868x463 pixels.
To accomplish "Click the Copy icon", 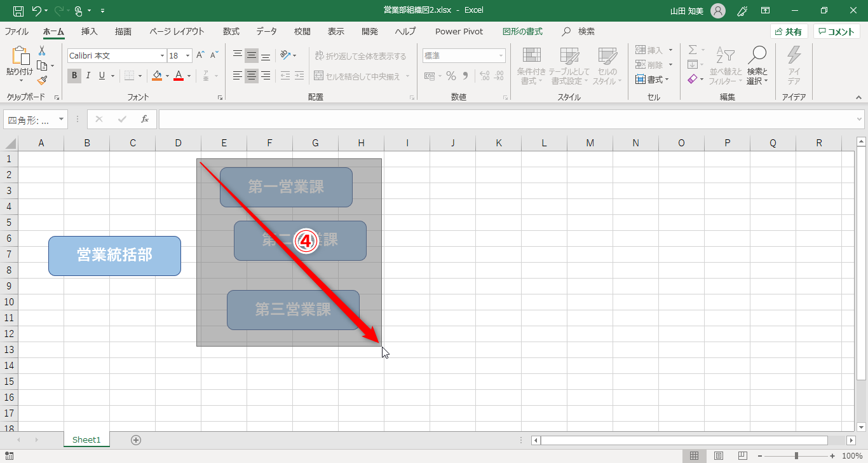I will [x=42, y=66].
